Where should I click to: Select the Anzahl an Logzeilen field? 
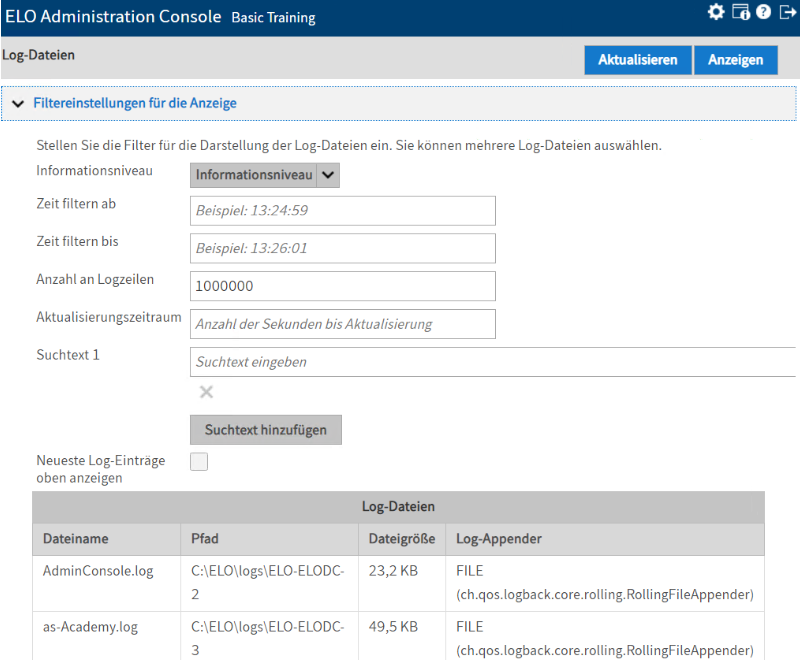coord(343,286)
